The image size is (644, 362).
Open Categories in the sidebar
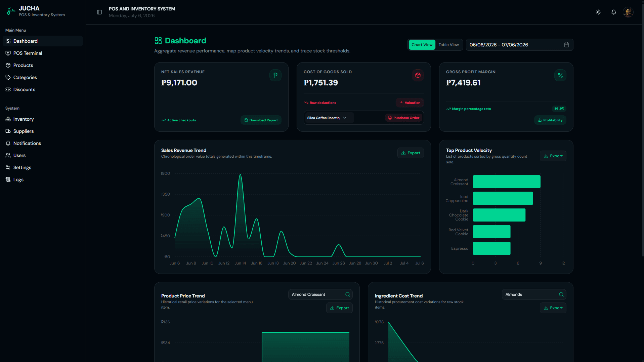(x=43, y=77)
